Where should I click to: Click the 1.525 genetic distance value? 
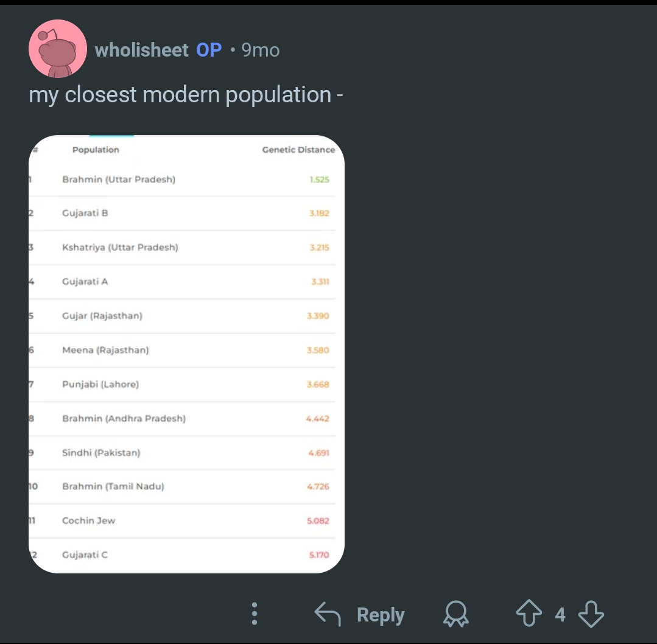pos(319,180)
